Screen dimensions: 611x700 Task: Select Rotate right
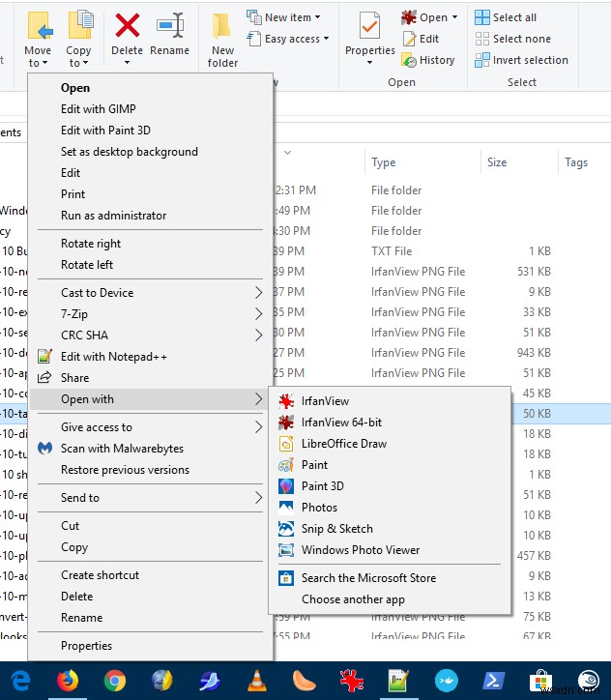pos(151,244)
